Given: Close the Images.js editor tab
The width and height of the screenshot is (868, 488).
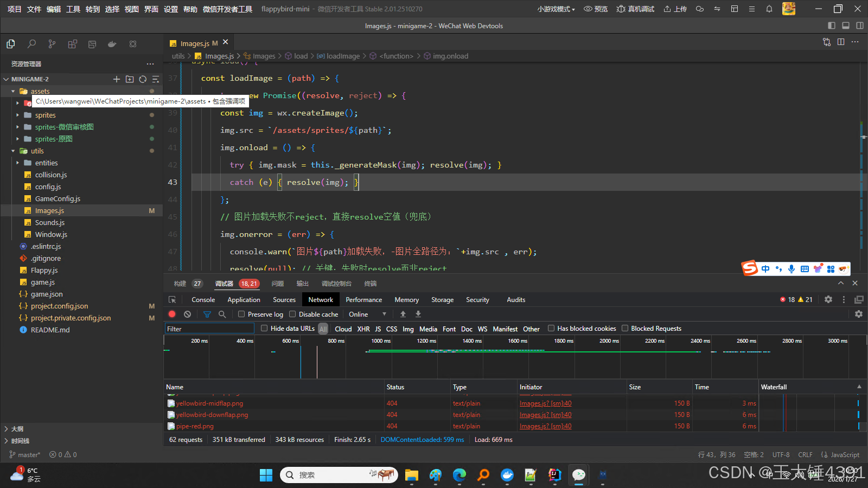Looking at the screenshot, I should 226,42.
